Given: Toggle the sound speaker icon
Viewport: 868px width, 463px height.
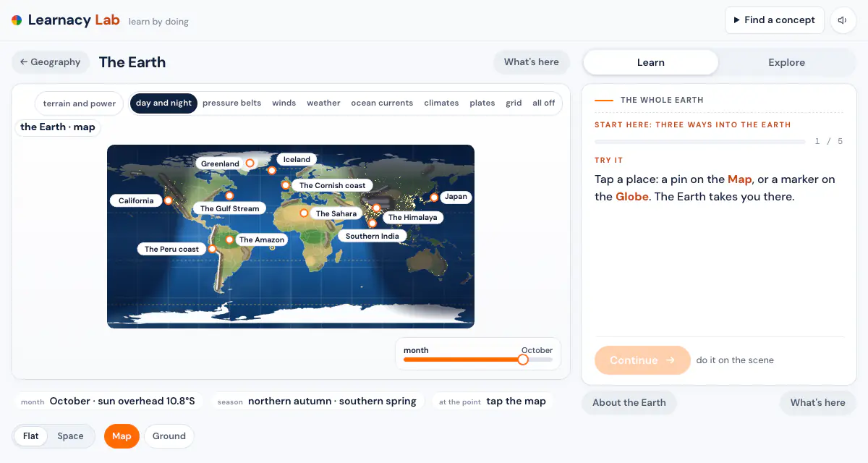Looking at the screenshot, I should pyautogui.click(x=843, y=20).
